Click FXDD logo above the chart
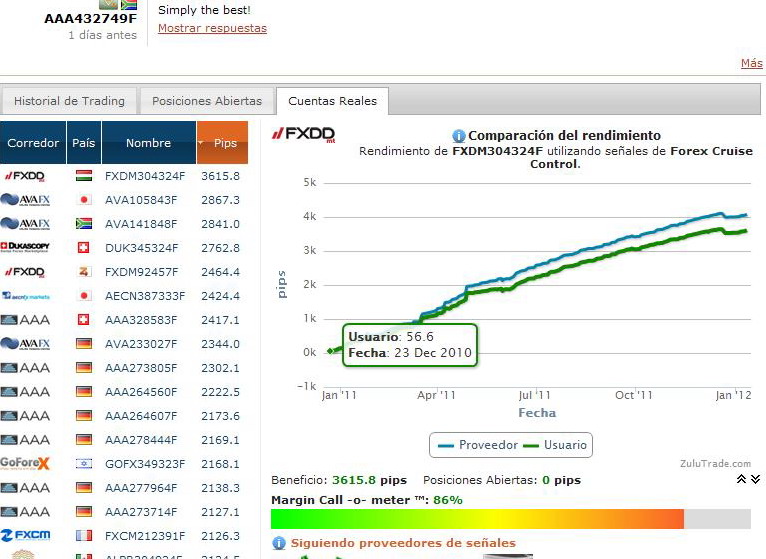This screenshot has width=766, height=559. [x=304, y=134]
